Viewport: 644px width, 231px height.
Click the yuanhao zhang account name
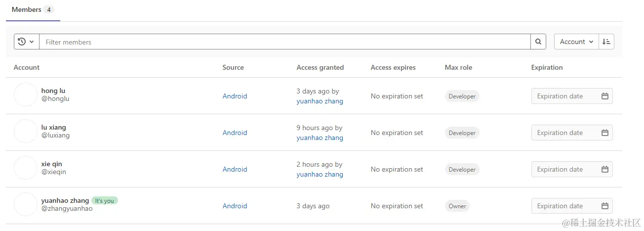tap(65, 201)
